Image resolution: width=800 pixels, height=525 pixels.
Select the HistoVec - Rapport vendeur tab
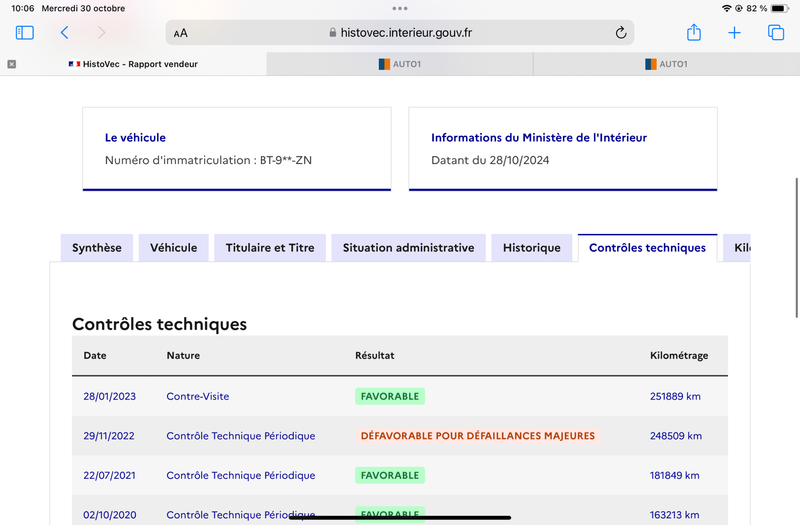(133, 64)
